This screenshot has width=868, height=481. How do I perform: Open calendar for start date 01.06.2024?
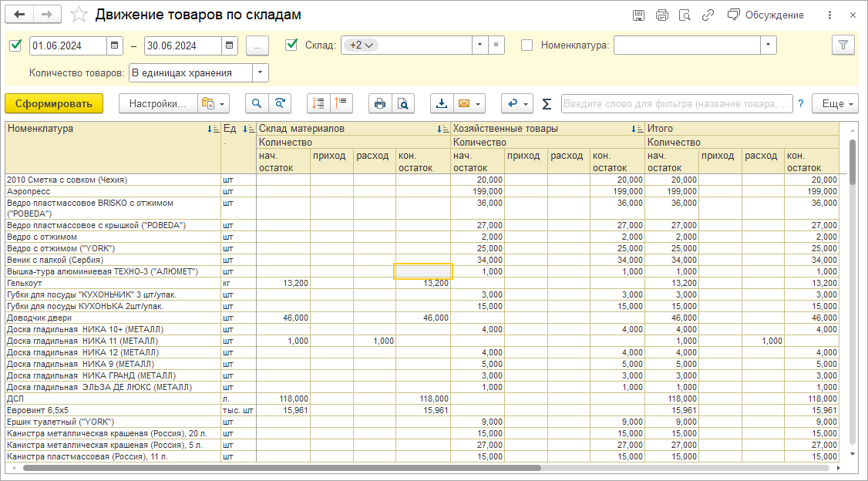pos(115,45)
